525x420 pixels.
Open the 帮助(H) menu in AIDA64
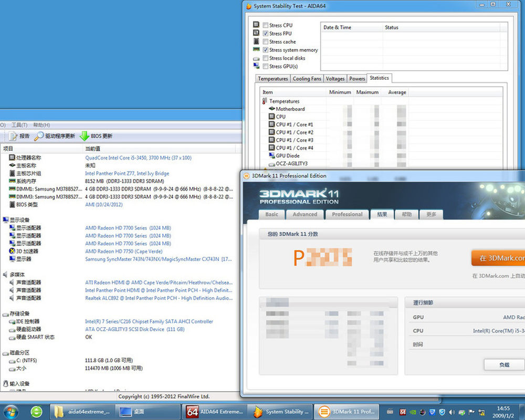[x=41, y=125]
